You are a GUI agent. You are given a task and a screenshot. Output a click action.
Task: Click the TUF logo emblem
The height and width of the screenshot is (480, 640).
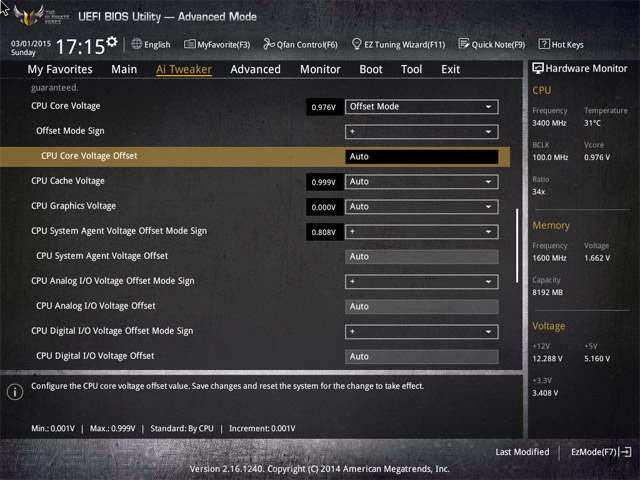[28, 16]
